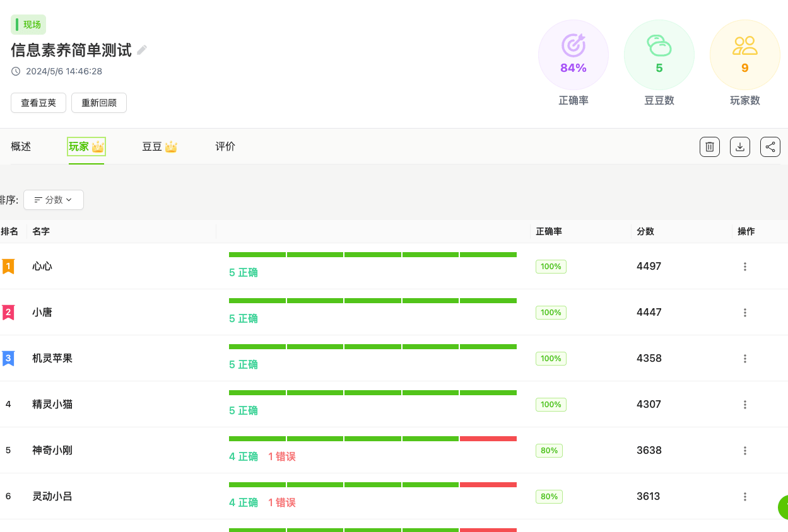Viewport: 788px width, 532px height.
Task: Click the score 3638
Action: (x=649, y=451)
